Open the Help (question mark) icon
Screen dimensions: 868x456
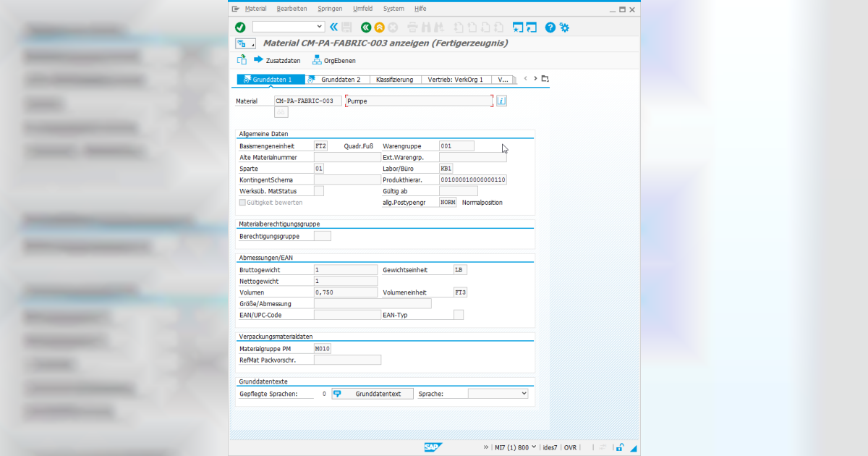[549, 27]
